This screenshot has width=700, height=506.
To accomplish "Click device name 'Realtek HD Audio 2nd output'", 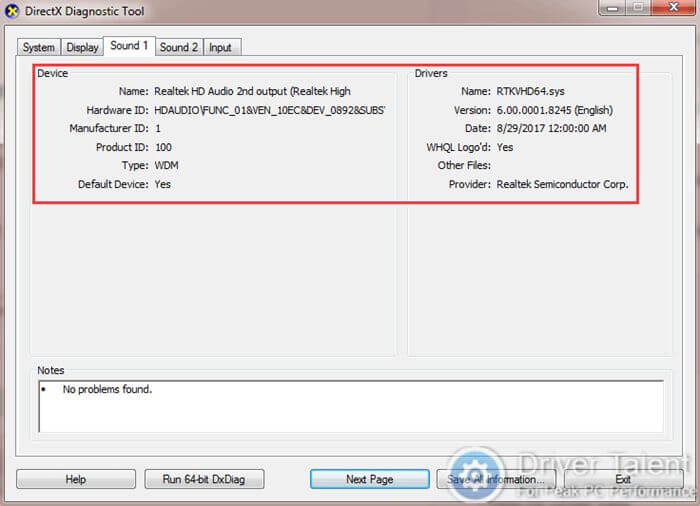I will click(252, 92).
